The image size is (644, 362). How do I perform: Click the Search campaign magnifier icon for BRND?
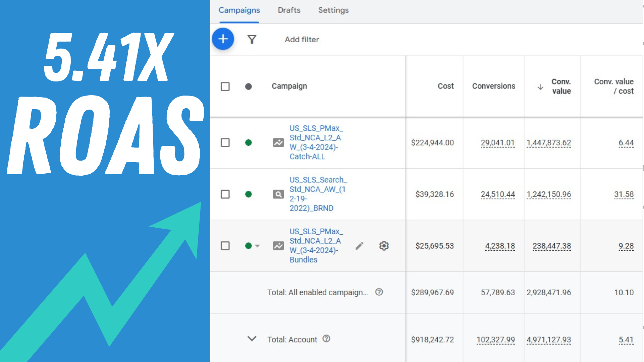278,194
